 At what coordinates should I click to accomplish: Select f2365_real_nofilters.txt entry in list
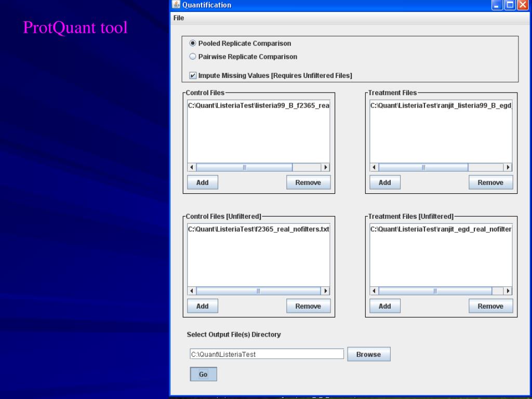click(x=259, y=229)
